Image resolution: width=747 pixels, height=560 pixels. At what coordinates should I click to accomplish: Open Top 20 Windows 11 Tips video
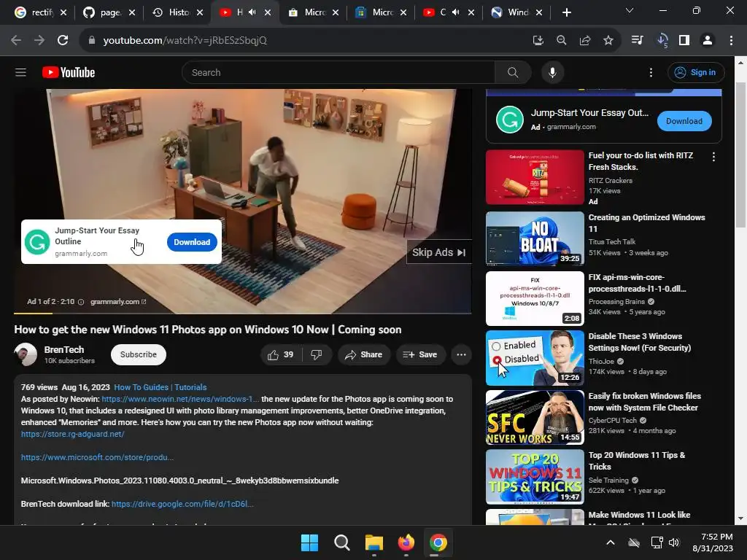[636, 461]
